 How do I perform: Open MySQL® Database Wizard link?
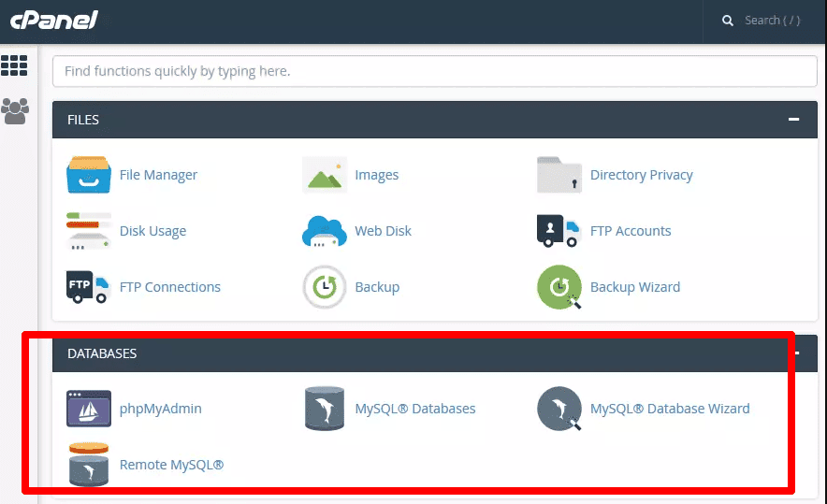tap(670, 410)
